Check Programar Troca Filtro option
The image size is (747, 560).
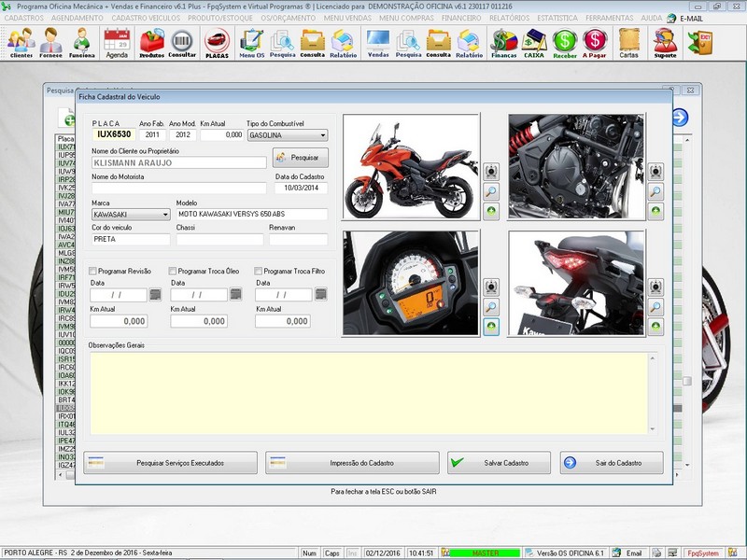tap(259, 272)
